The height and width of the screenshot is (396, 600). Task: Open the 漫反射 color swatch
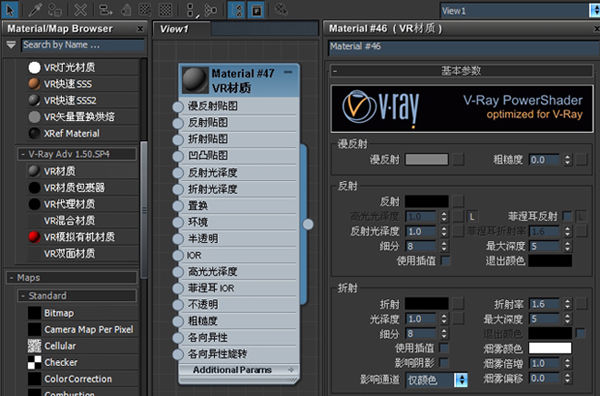coord(427,160)
